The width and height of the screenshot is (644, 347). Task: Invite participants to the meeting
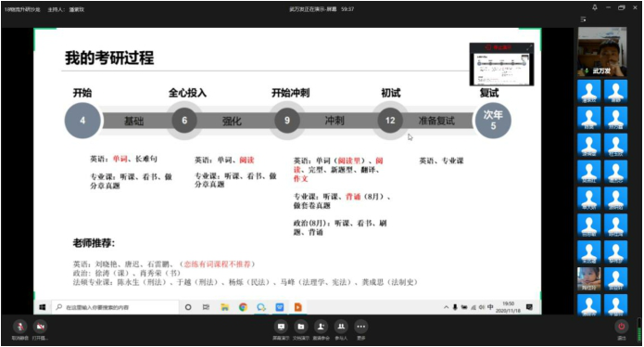[321, 327]
